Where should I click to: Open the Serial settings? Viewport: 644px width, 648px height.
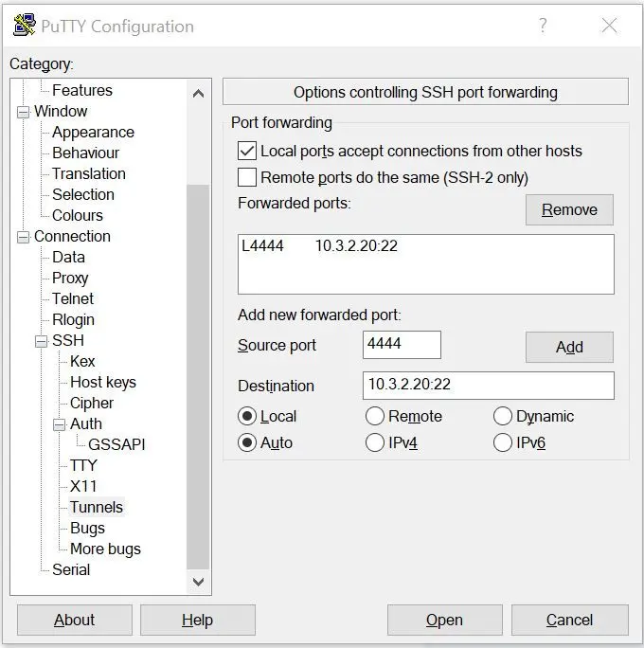[x=71, y=569]
